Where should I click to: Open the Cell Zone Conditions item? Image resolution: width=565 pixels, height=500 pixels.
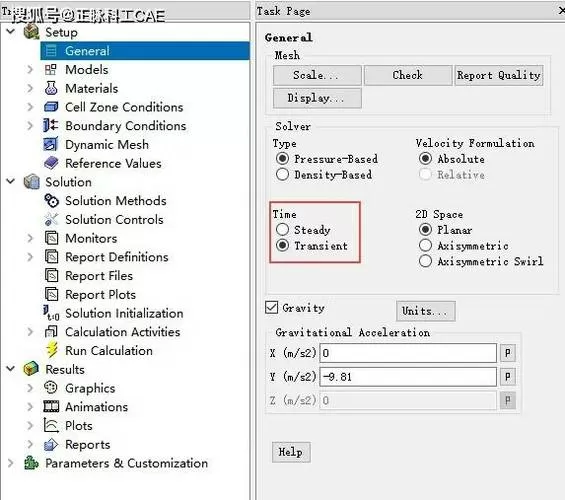point(124,107)
